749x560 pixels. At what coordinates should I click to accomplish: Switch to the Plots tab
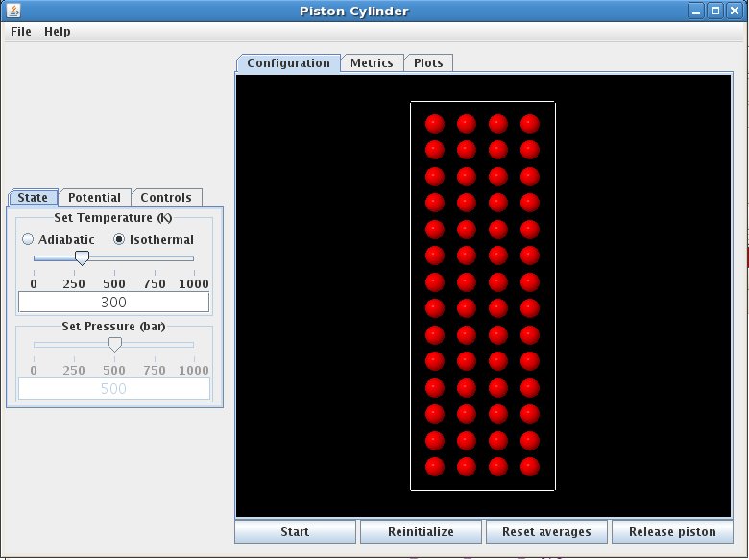(428, 63)
